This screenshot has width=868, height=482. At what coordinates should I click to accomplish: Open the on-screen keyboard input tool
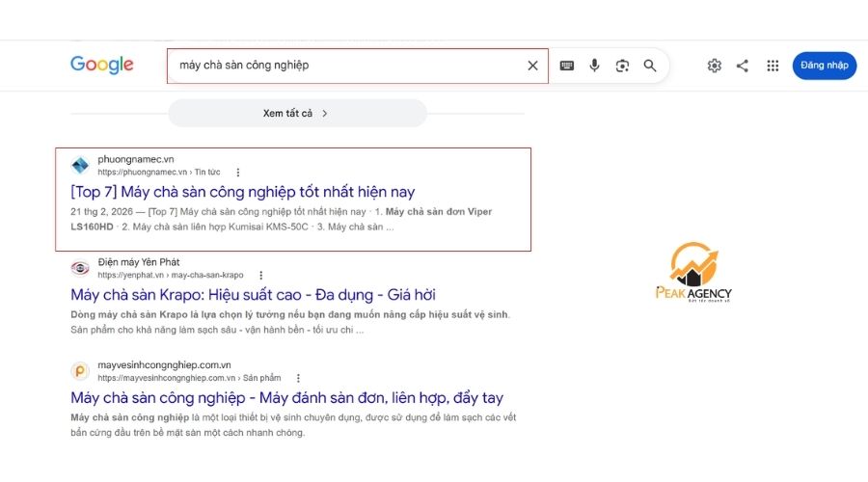tap(566, 66)
